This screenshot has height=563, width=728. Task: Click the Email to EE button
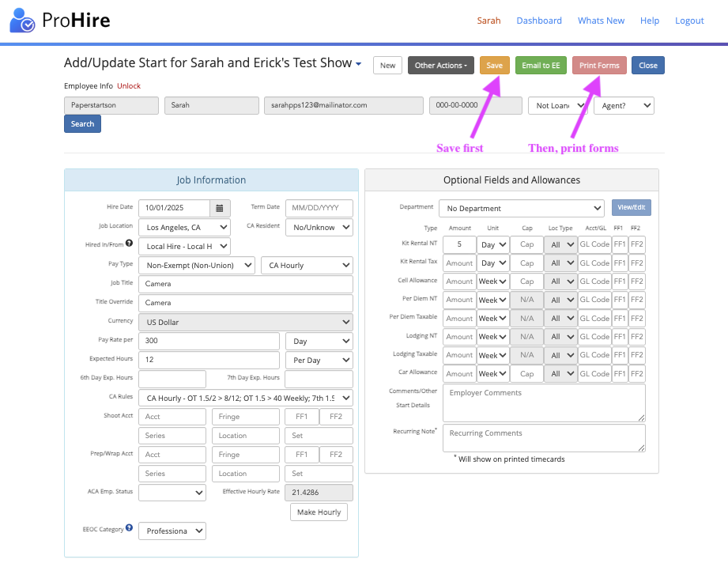541,66
